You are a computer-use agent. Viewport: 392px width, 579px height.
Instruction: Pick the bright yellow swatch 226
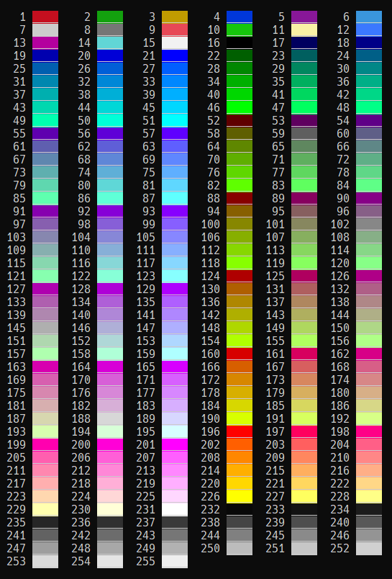tap(240, 496)
